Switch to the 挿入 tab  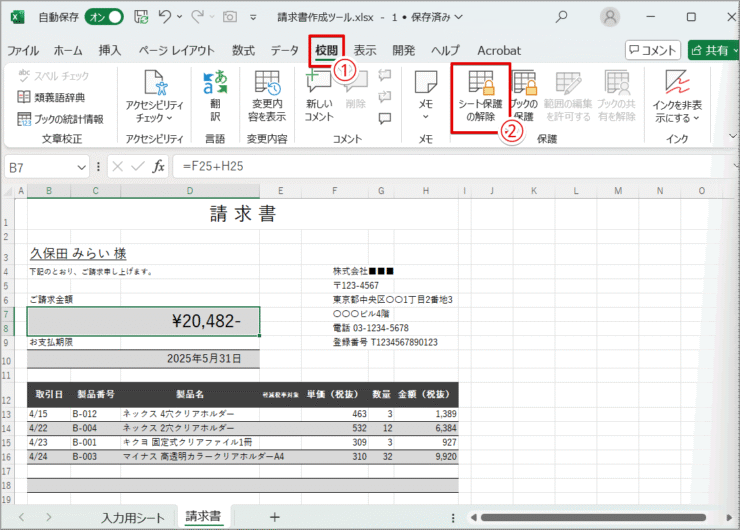click(110, 50)
